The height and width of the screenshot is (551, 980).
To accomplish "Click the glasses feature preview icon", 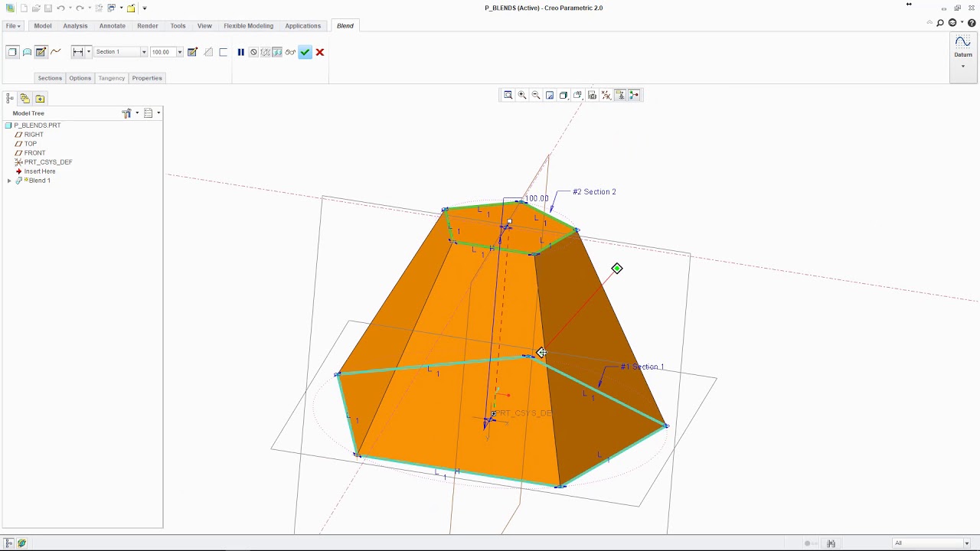I will tap(290, 52).
